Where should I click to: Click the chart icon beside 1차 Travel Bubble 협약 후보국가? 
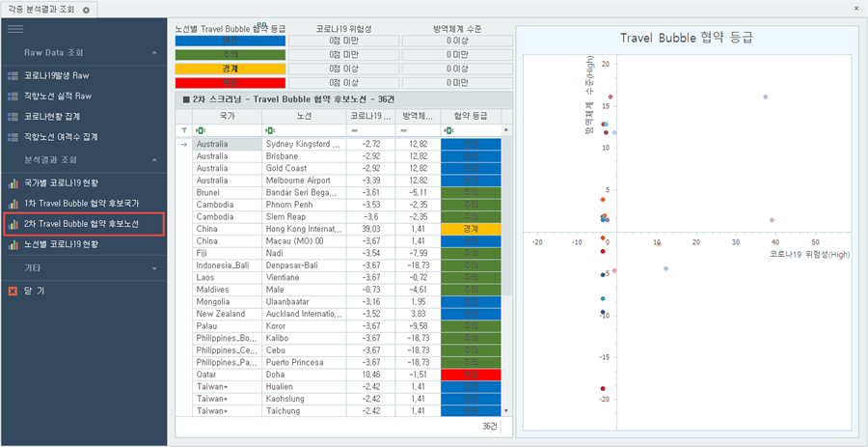click(14, 204)
